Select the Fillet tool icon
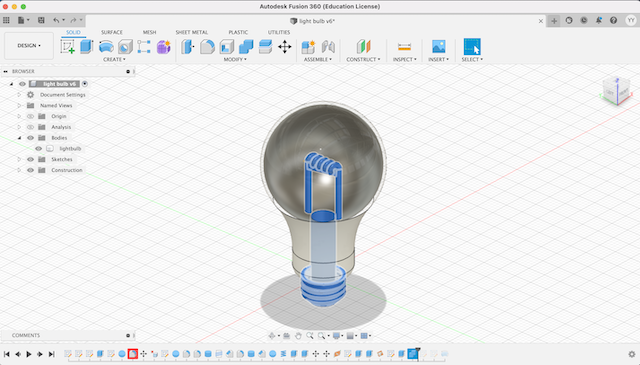Image resolution: width=640 pixels, height=365 pixels. coord(207,47)
